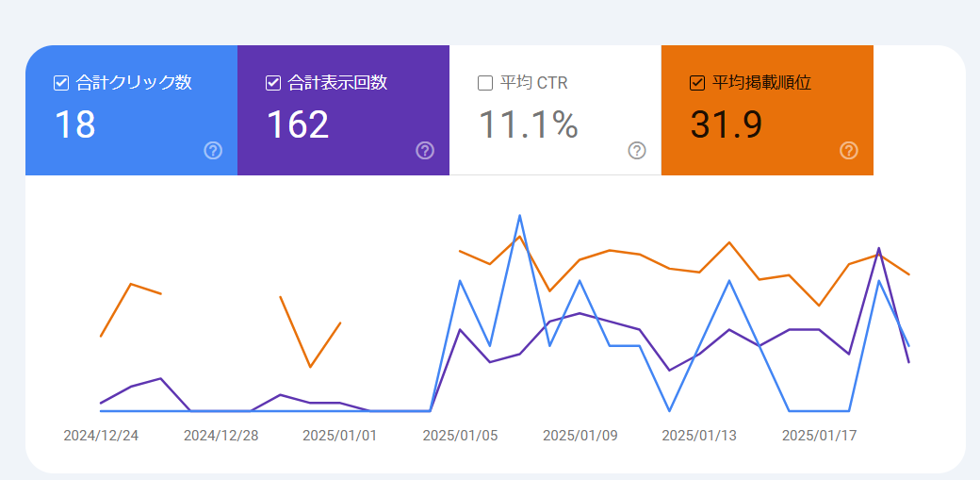Image resolution: width=980 pixels, height=480 pixels.
Task: Open help icon on 平均 CTR card
Action: [x=637, y=151]
